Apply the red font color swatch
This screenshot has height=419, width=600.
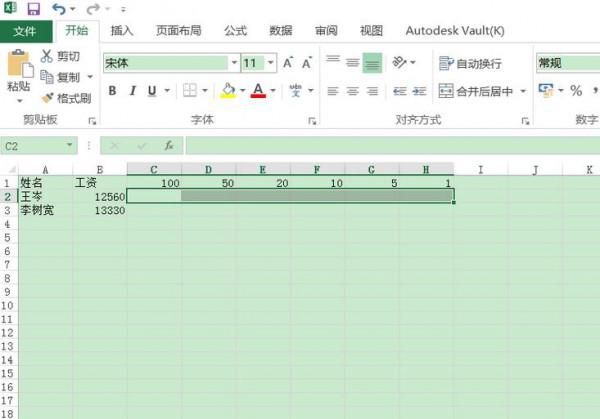click(258, 91)
